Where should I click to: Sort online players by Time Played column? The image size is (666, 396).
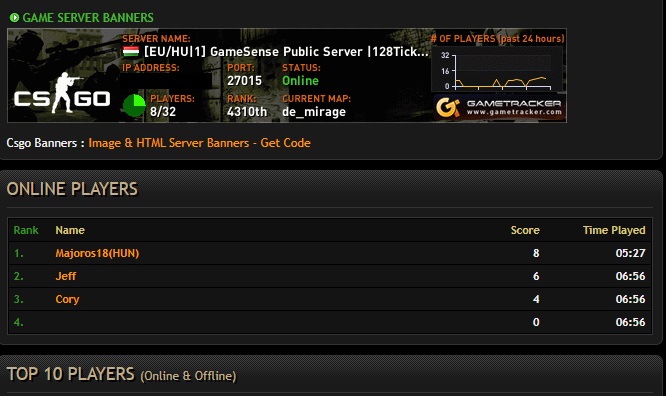[614, 230]
